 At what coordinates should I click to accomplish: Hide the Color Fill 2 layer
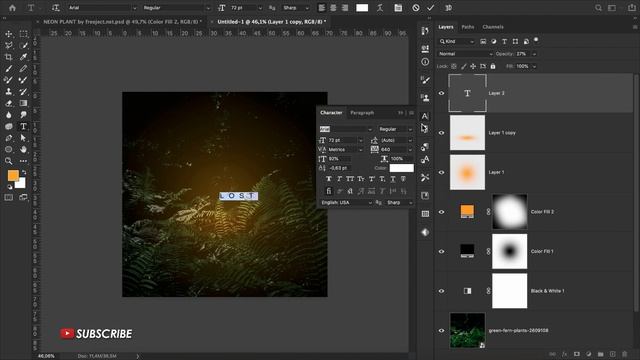[x=441, y=212]
